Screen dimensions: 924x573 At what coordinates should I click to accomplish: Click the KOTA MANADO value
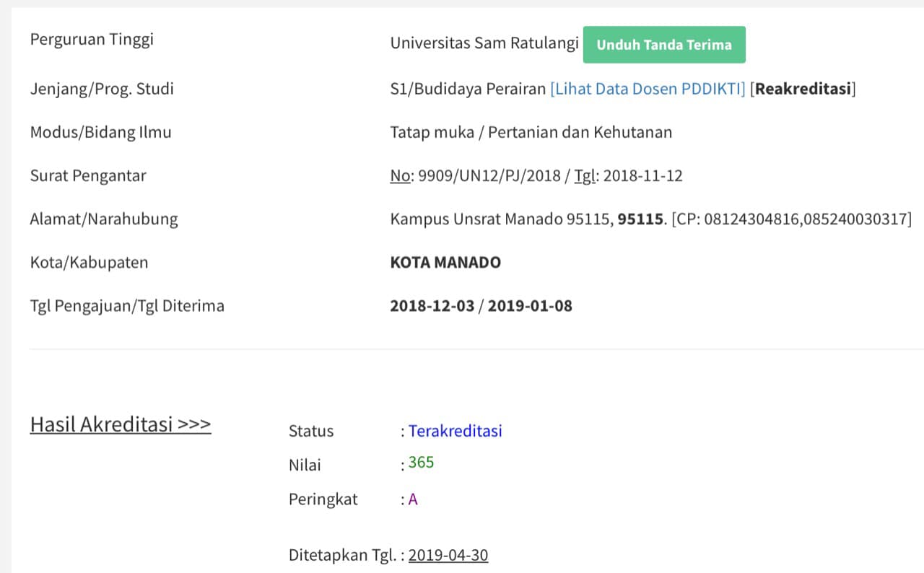(445, 263)
